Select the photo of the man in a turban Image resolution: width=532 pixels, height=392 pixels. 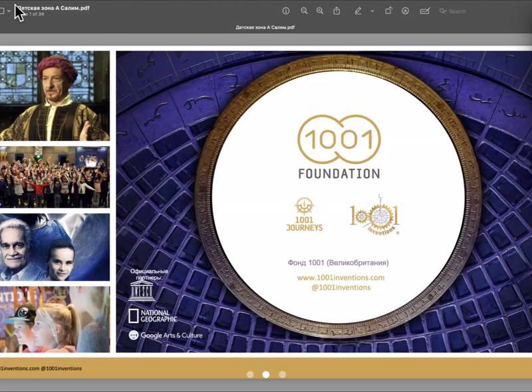point(55,96)
